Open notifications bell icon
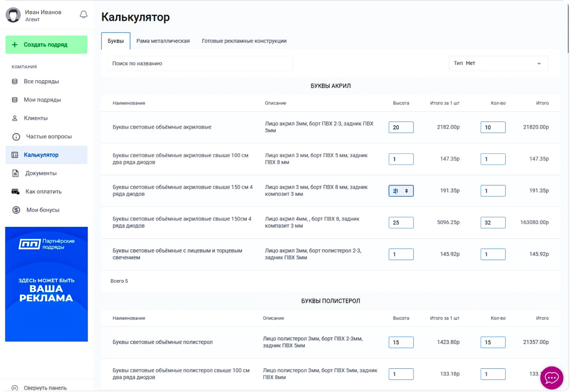 click(83, 15)
